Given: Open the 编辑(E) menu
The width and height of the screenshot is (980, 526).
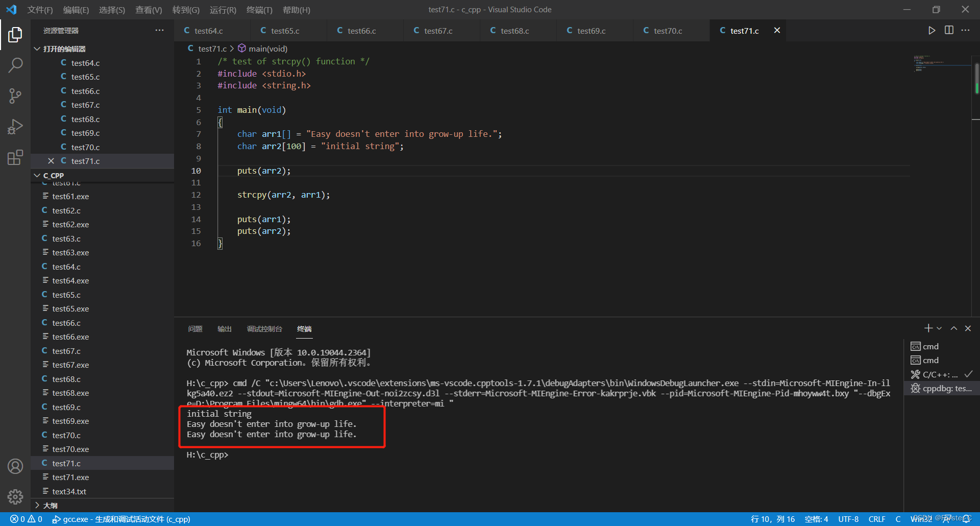Looking at the screenshot, I should click(76, 10).
